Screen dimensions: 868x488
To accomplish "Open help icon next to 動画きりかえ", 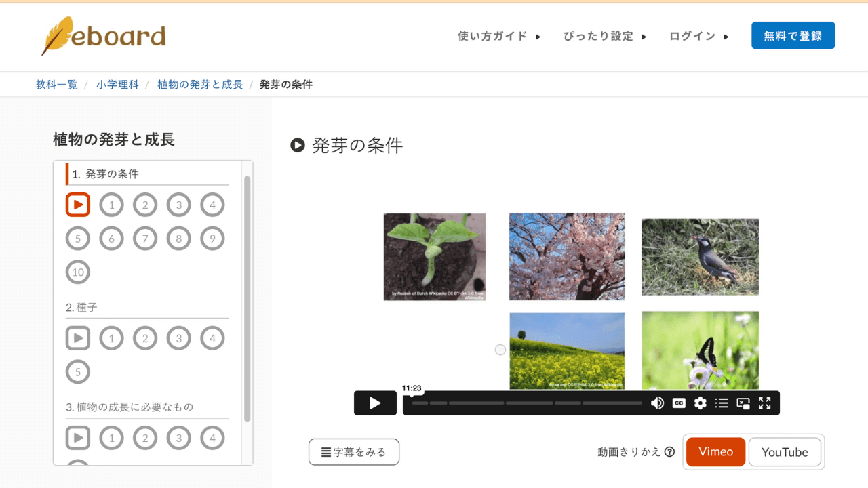I will 670,452.
